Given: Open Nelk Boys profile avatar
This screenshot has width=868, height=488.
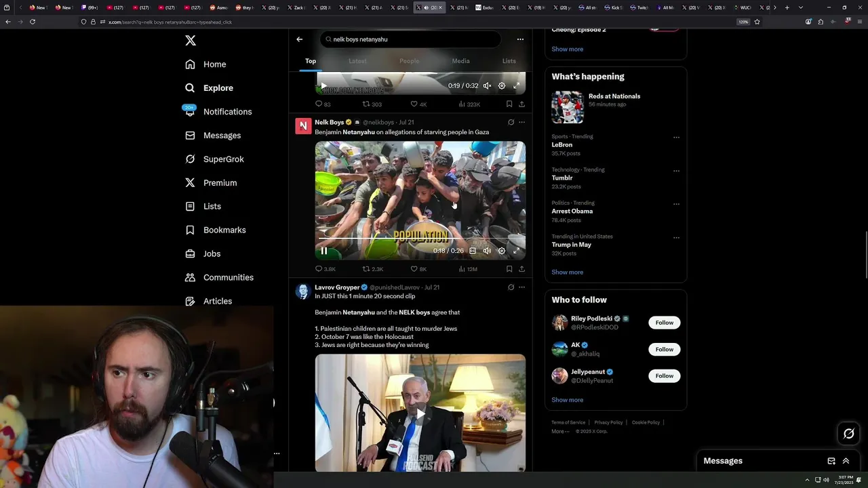Looking at the screenshot, I should [303, 126].
